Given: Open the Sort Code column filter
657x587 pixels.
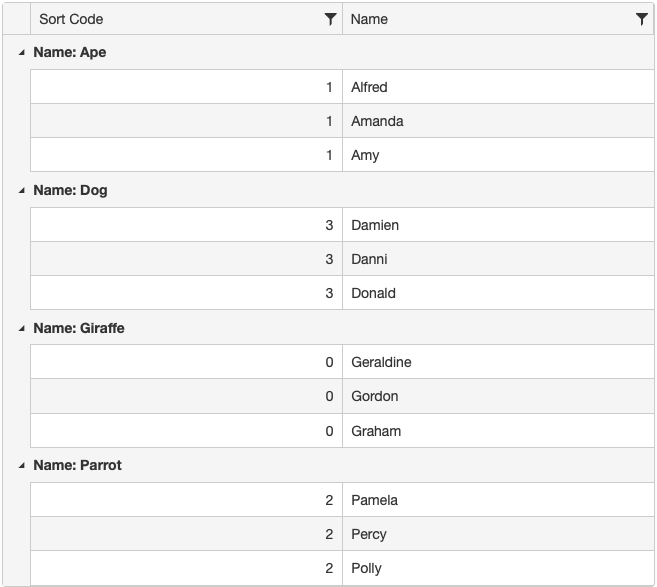Looking at the screenshot, I should tap(330, 19).
